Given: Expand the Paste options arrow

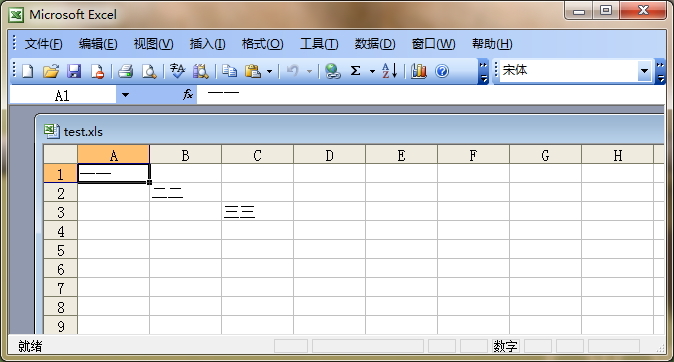Looking at the screenshot, I should point(270,71).
